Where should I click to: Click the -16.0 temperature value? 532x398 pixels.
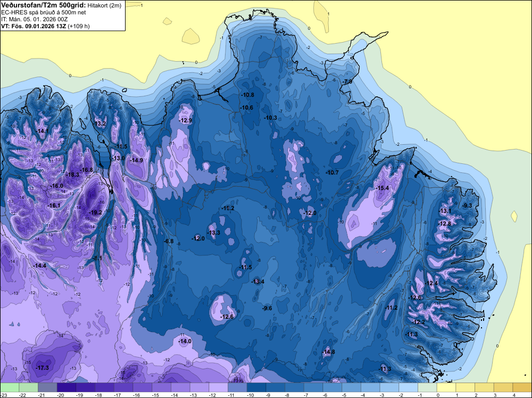[57, 186]
